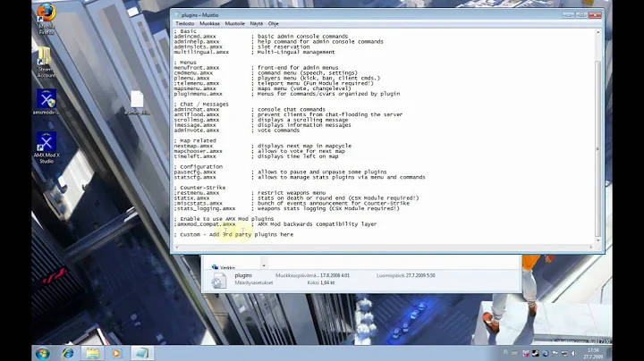
Task: Click the Notepad horizontal scroll right arrow
Action: pos(591,247)
